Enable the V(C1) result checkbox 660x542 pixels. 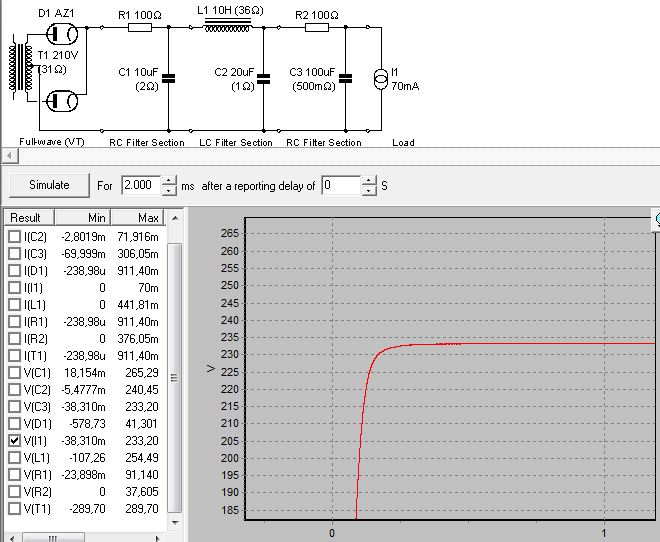click(x=14, y=373)
